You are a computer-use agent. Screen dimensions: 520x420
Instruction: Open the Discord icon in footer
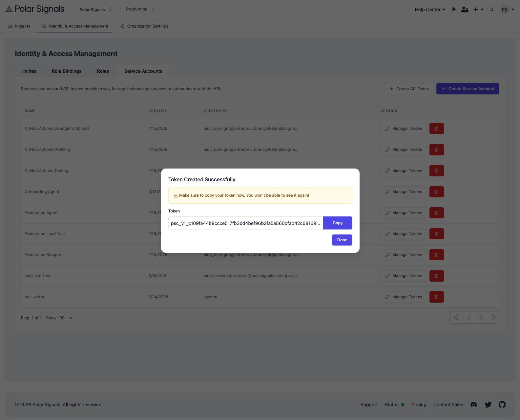(473, 405)
